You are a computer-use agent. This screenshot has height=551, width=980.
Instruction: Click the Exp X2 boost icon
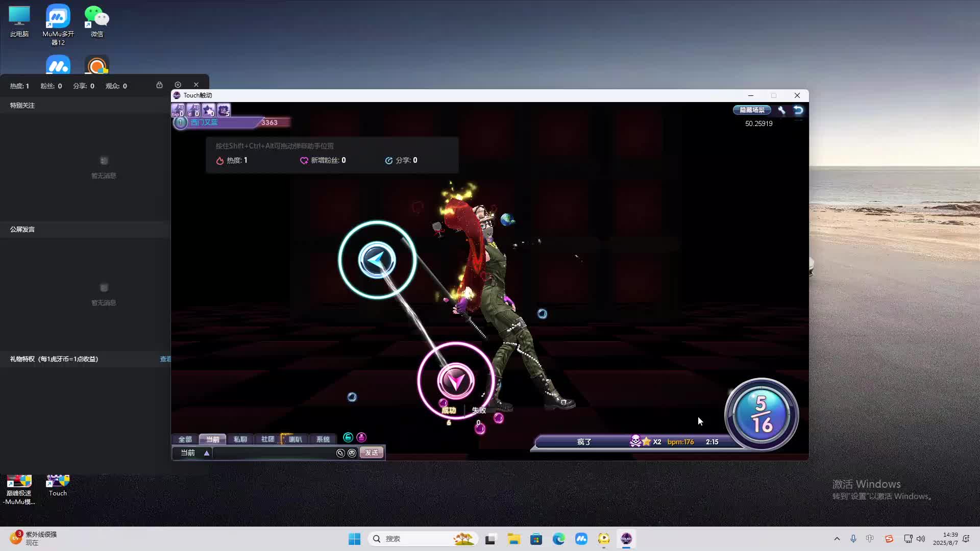(x=178, y=110)
